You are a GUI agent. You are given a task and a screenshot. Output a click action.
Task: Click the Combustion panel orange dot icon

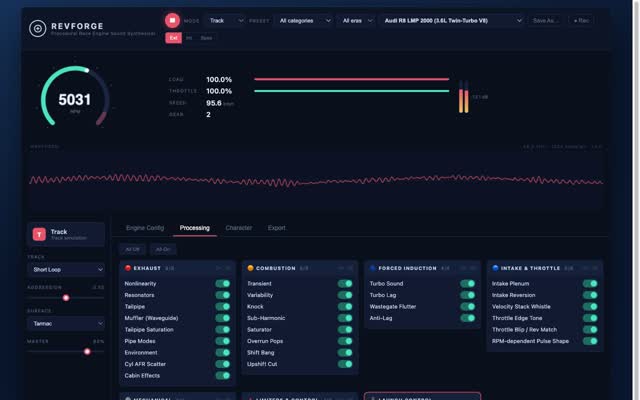click(250, 268)
